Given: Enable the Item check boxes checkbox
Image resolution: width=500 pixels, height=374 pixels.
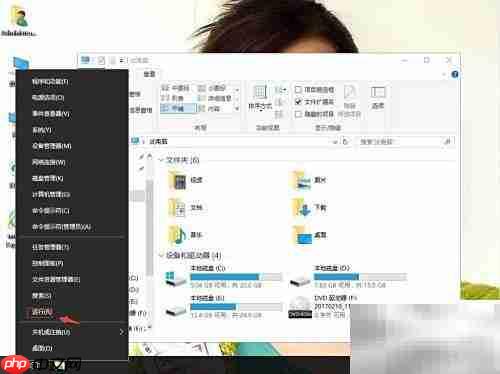Looking at the screenshot, I should 298,89.
